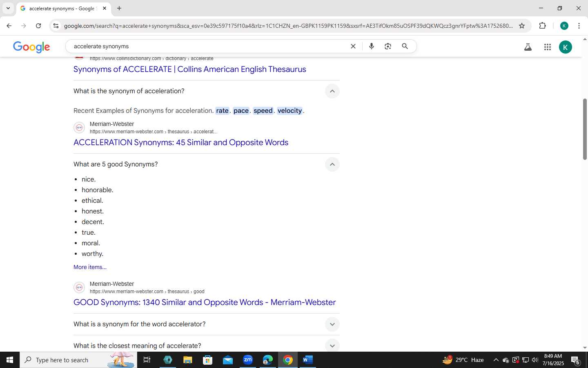Viewport: 588px width, 368px height.
Task: Click scrollbar down arrow
Action: [585, 348]
